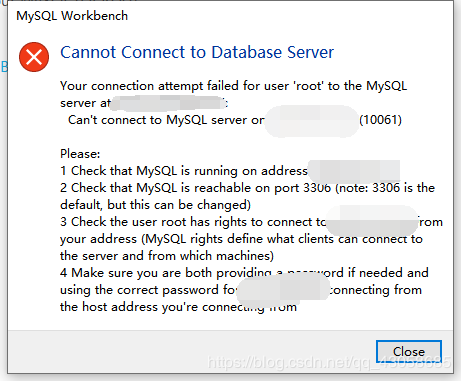Click 'the server and from which machines)' line

click(x=167, y=256)
